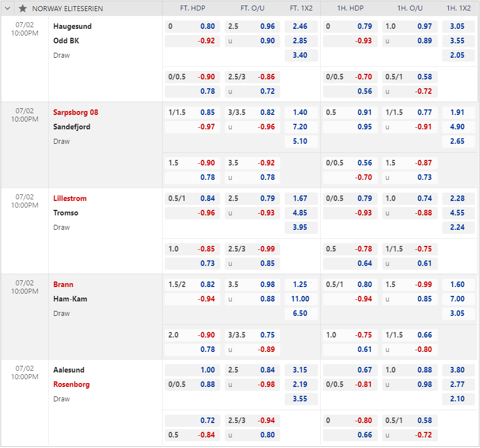This screenshot has width=480, height=448.
Task: Choose Haugesund match FT draw odds 3.40
Action: tap(301, 55)
